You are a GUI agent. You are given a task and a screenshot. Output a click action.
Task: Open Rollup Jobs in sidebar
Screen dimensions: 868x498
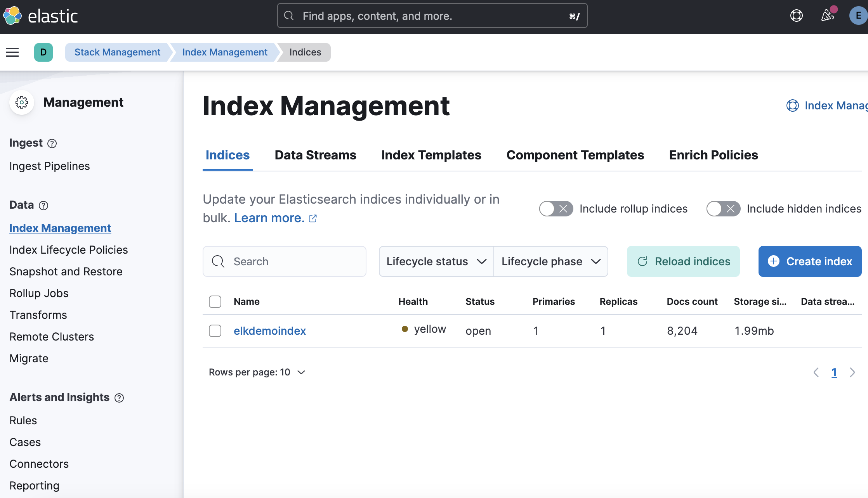coord(39,293)
